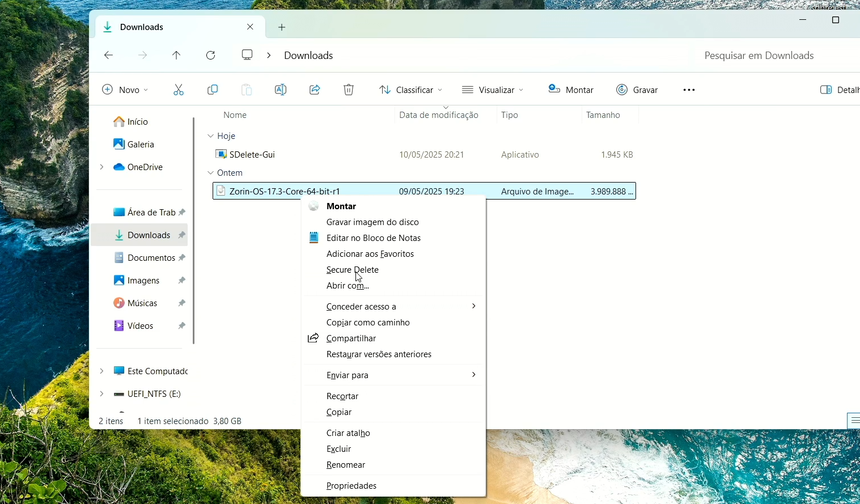Open the Visualizar view dropdown
Image resolution: width=860 pixels, height=504 pixels.
[493, 90]
